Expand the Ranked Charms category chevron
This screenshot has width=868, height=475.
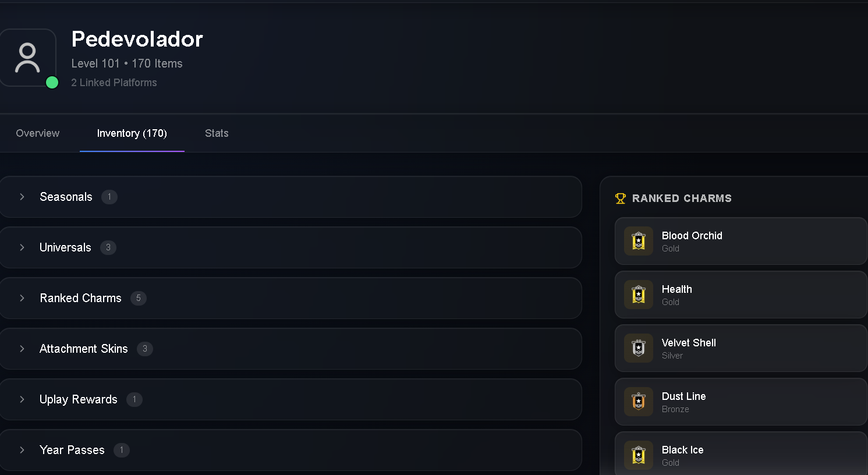coord(22,298)
